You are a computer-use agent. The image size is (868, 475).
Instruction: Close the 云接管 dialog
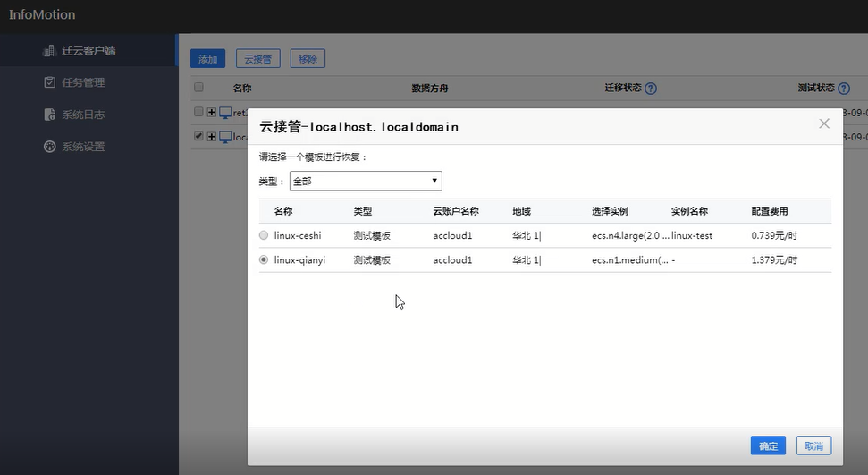click(x=824, y=123)
